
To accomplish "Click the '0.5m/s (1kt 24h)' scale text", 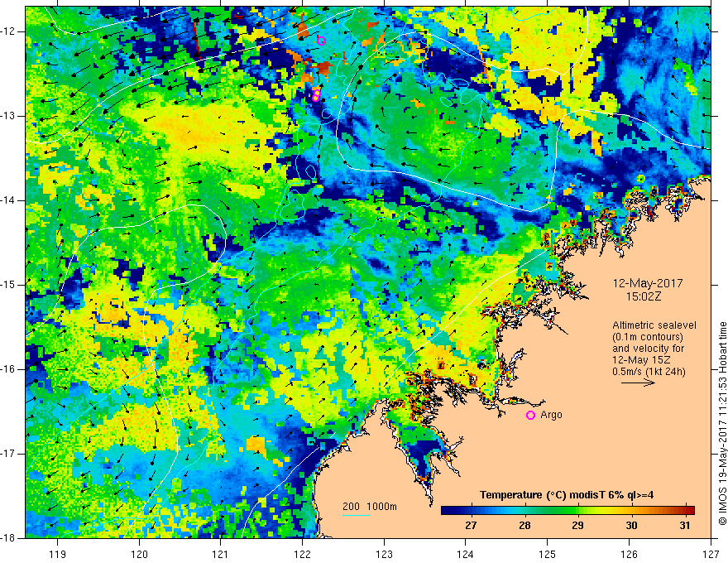I will pyautogui.click(x=649, y=371).
